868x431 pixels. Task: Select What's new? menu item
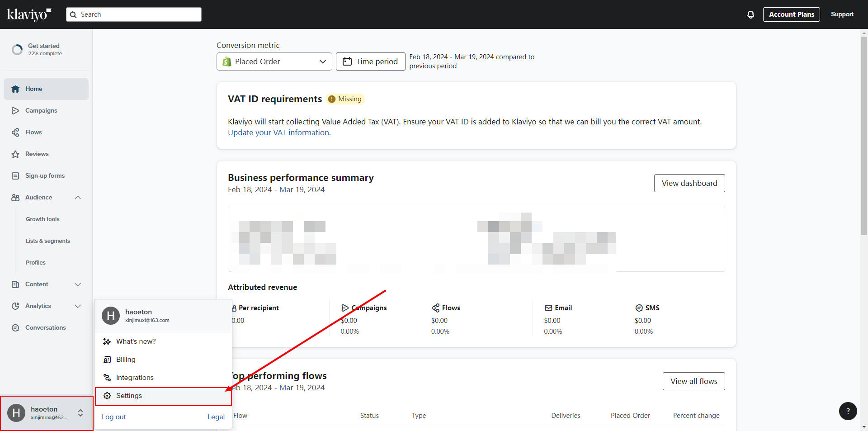[x=163, y=341]
